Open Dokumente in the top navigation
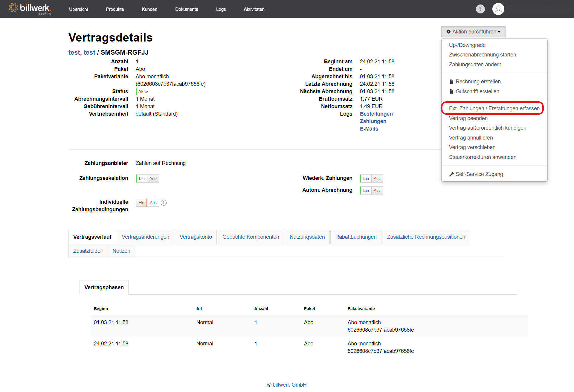 (187, 9)
